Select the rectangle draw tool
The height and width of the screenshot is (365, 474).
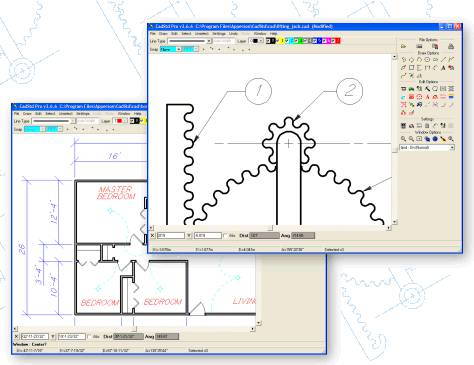(x=411, y=68)
